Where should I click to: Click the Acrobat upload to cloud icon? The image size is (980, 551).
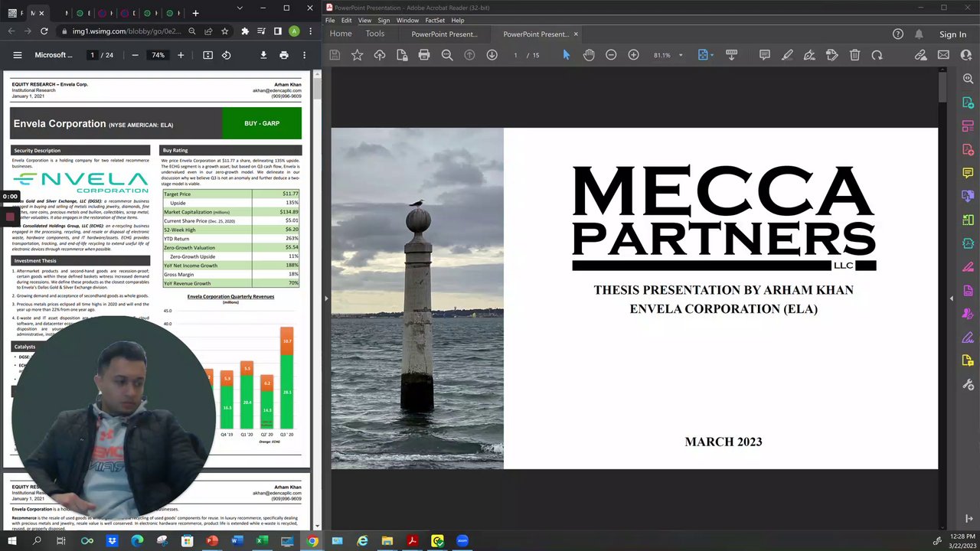(x=379, y=55)
